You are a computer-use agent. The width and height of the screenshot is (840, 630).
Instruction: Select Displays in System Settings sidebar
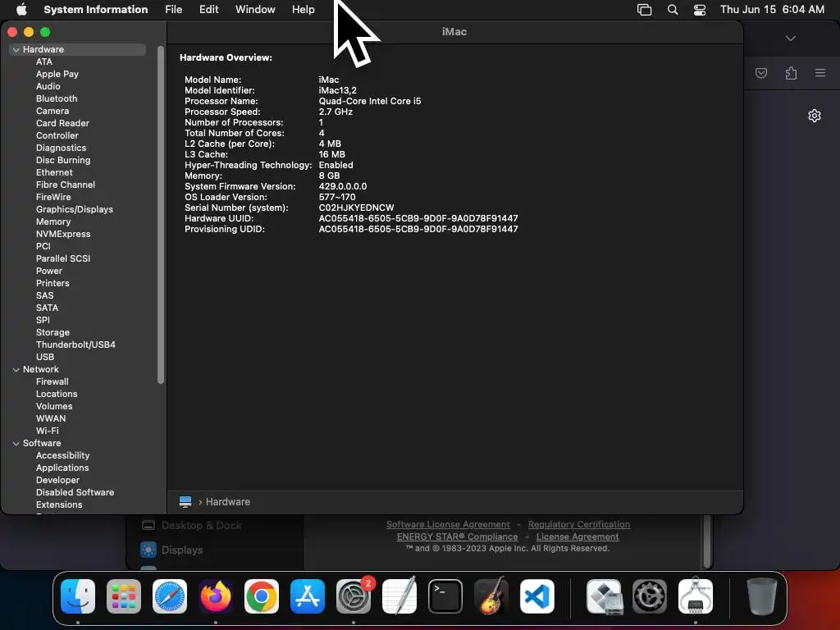click(x=172, y=550)
